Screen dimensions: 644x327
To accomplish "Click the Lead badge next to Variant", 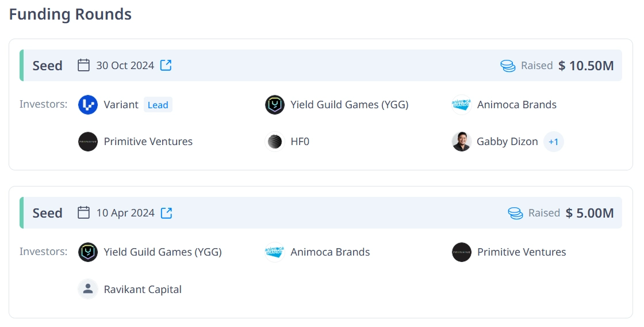I will tap(158, 105).
